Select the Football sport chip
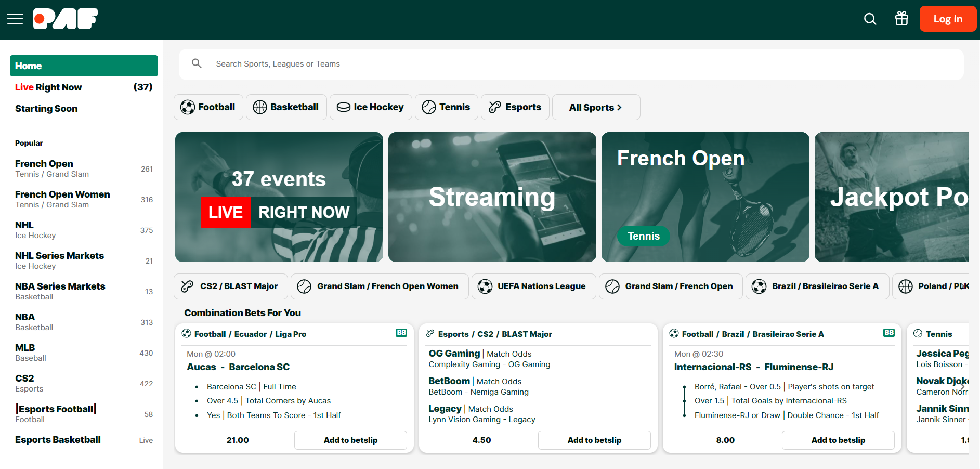 (x=208, y=107)
